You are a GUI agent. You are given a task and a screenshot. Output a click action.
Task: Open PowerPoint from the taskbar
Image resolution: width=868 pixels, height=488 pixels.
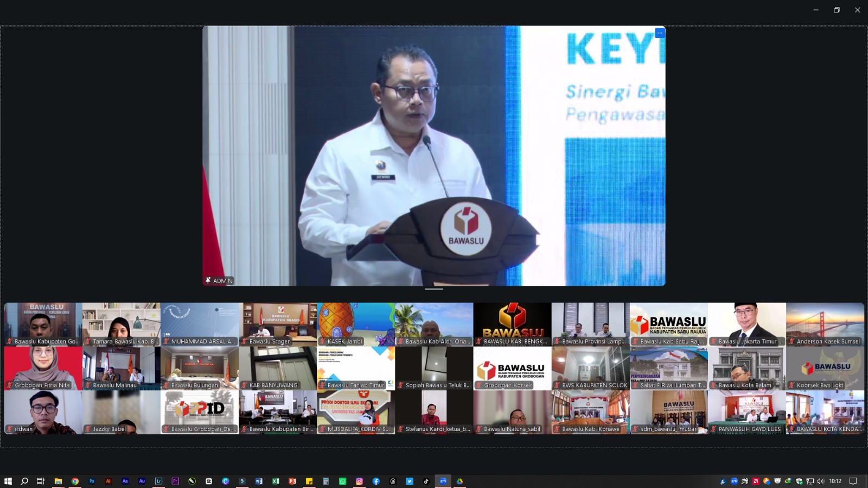point(292,481)
